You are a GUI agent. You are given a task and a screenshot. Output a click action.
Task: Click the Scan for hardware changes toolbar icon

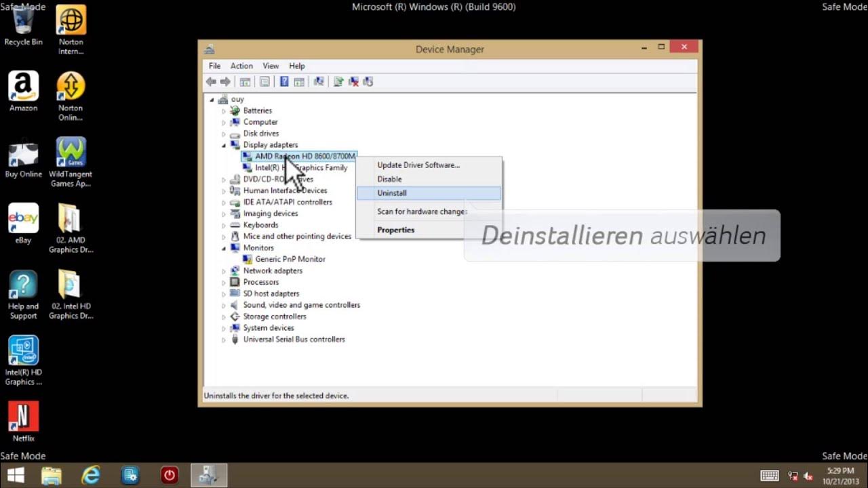point(318,82)
